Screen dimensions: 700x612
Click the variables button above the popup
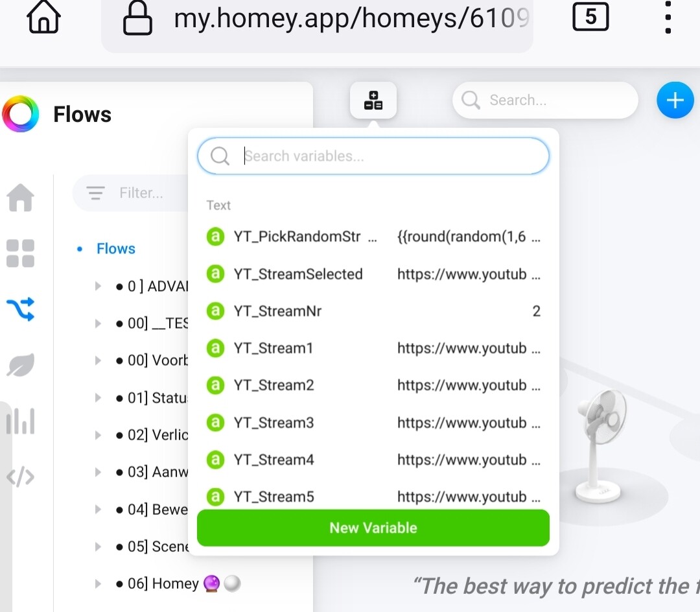click(373, 100)
